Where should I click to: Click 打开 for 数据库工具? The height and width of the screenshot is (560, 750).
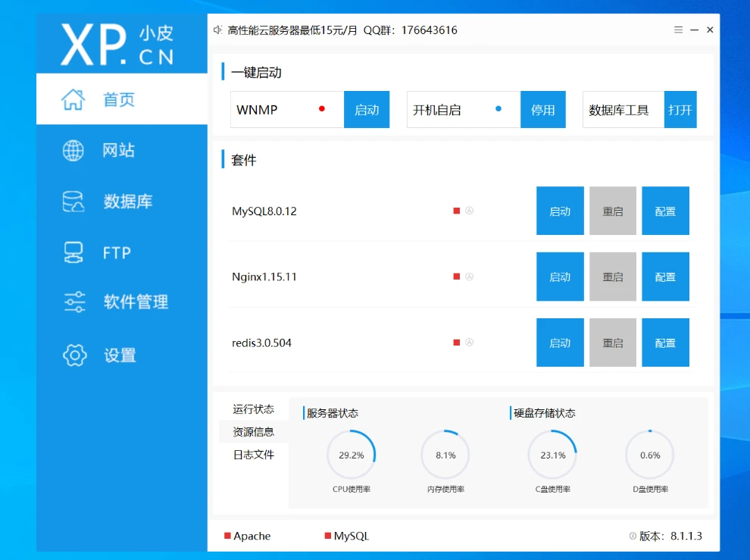coord(680,110)
